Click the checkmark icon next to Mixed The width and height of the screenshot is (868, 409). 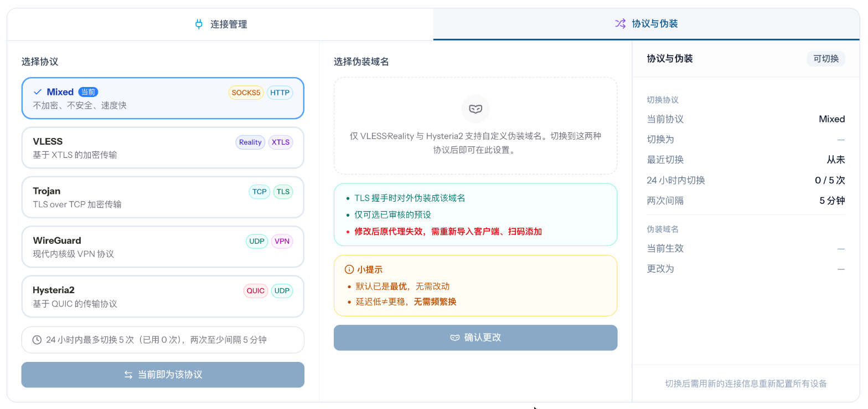point(38,92)
